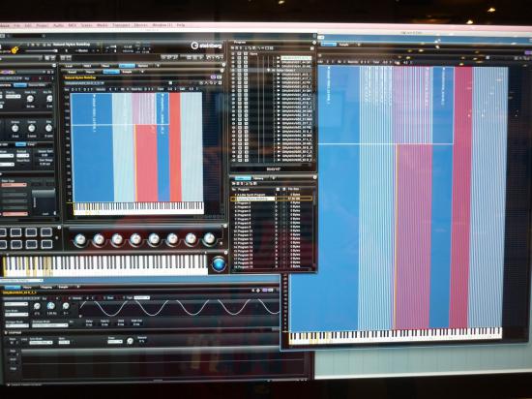Click the red zone in the small mapping editor
532x399 pixels.
[175, 147]
